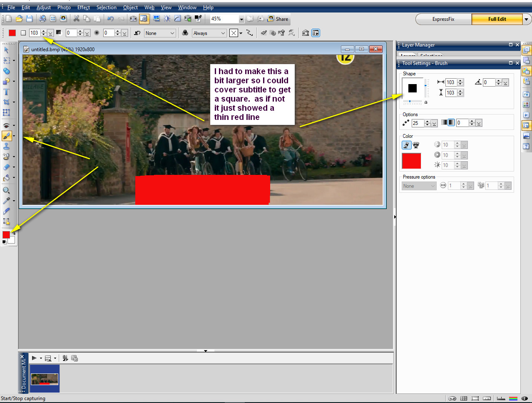This screenshot has width=532, height=403.
Task: Select the Z-merge blue spheres tool
Action: tap(6, 71)
